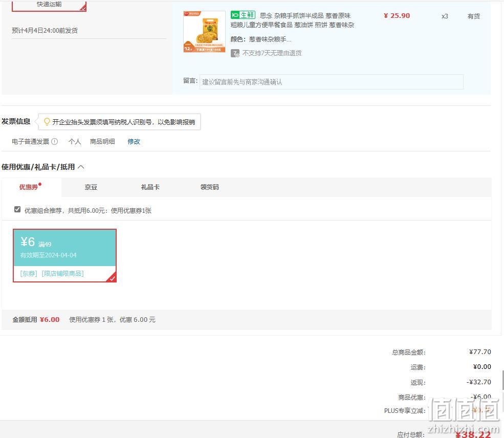This screenshot has height=438, width=504.
Task: Collapse the 使用优惠/礼品卡/抵用 section
Action: [81, 167]
